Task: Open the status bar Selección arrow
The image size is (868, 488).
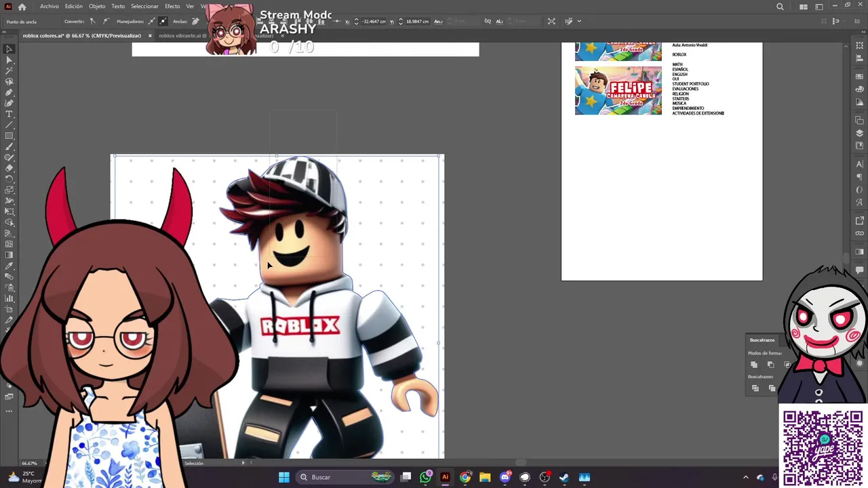Action: 243,463
